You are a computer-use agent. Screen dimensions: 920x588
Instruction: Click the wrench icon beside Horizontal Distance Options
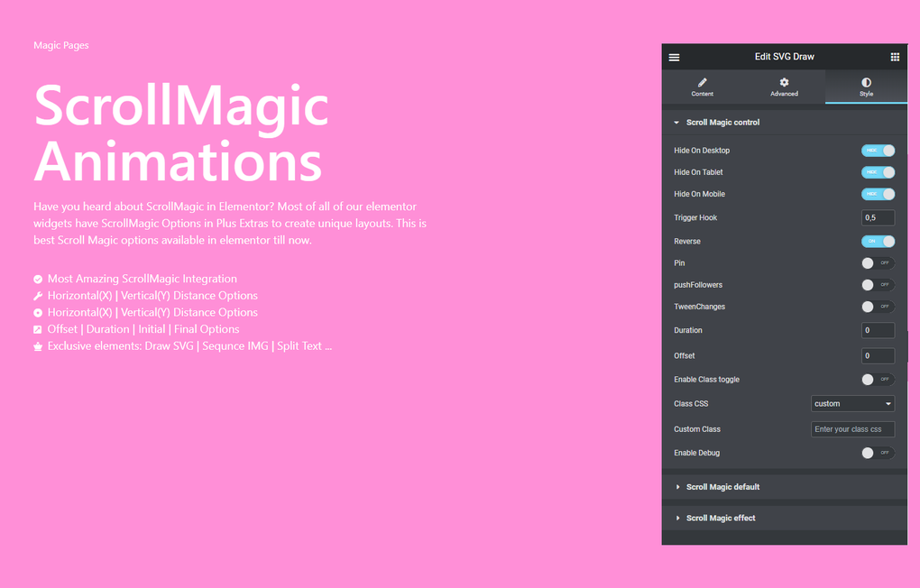tap(37, 295)
